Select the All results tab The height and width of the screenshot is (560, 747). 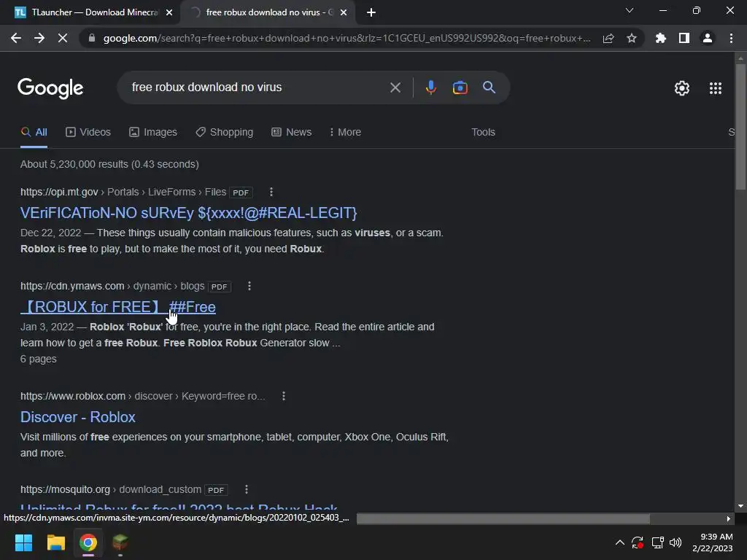(x=34, y=133)
